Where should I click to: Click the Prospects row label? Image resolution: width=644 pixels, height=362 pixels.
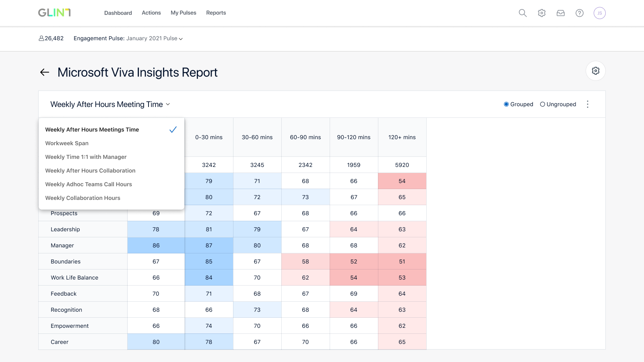64,214
